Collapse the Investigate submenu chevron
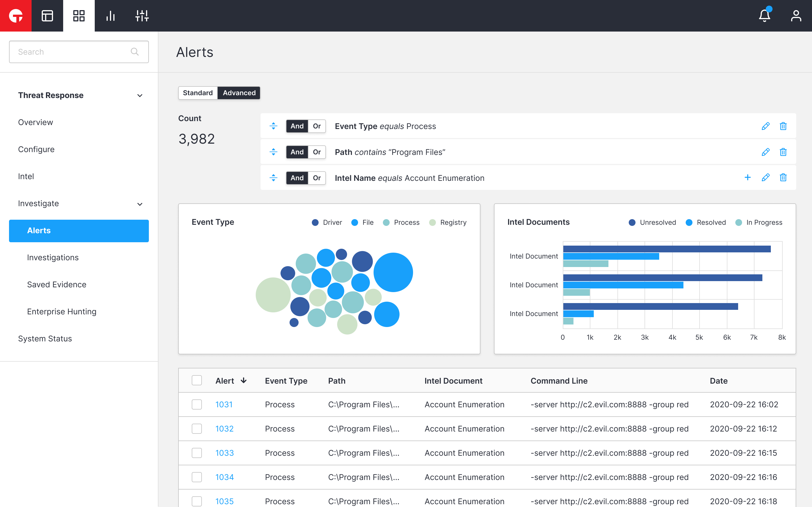This screenshot has height=507, width=812. pyautogui.click(x=140, y=204)
